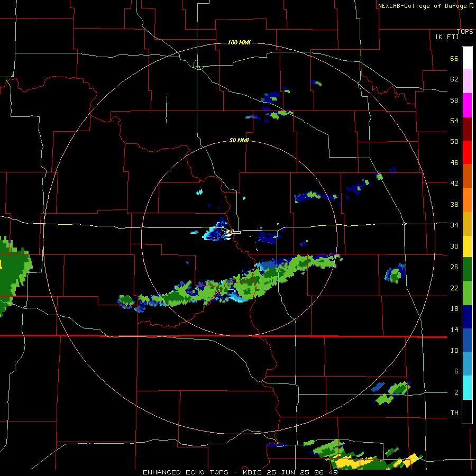Select the 6 legend value
The image size is (476, 476).
click(x=456, y=371)
